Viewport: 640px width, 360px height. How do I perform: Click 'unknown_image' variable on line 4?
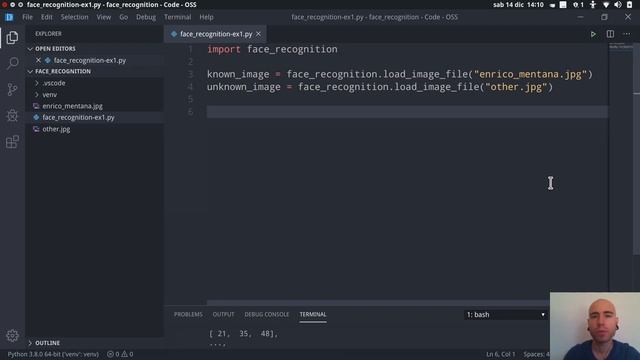point(244,87)
